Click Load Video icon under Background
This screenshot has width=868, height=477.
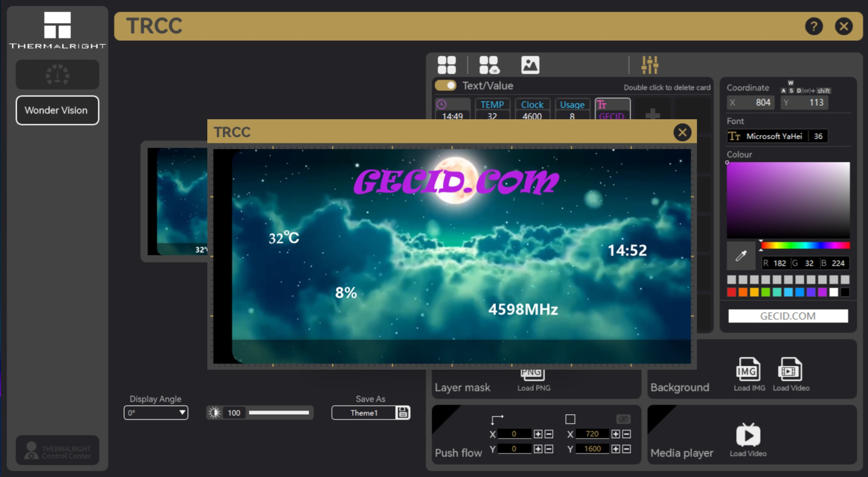pos(790,370)
